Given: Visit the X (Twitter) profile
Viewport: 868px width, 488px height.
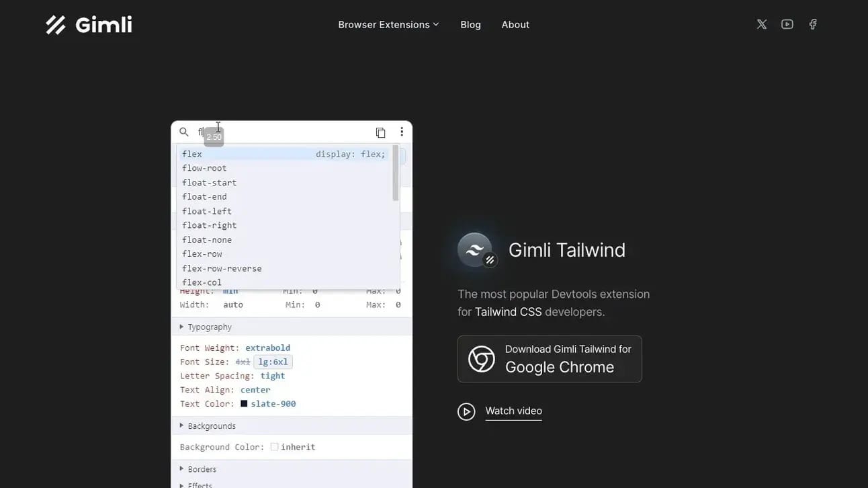Looking at the screenshot, I should [762, 24].
